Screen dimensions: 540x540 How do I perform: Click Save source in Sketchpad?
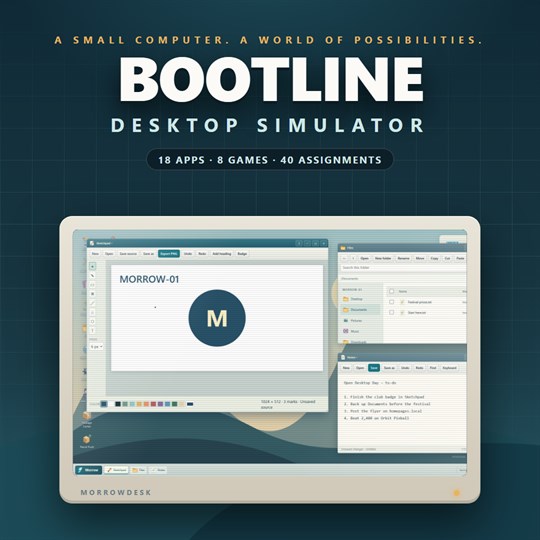128,253
